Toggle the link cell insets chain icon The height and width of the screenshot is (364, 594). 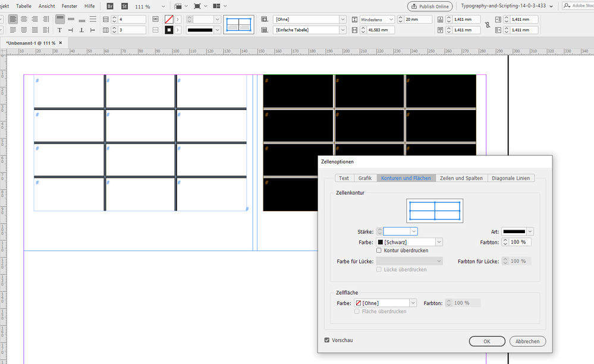click(x=488, y=24)
